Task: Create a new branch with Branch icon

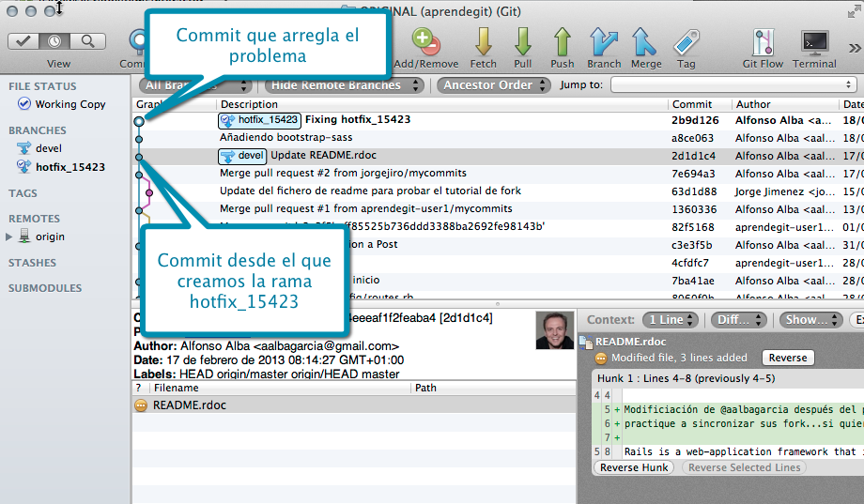Action: (x=604, y=44)
